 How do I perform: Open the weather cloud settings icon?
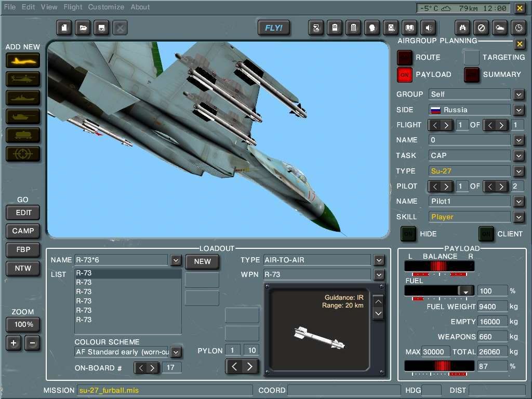click(x=500, y=28)
